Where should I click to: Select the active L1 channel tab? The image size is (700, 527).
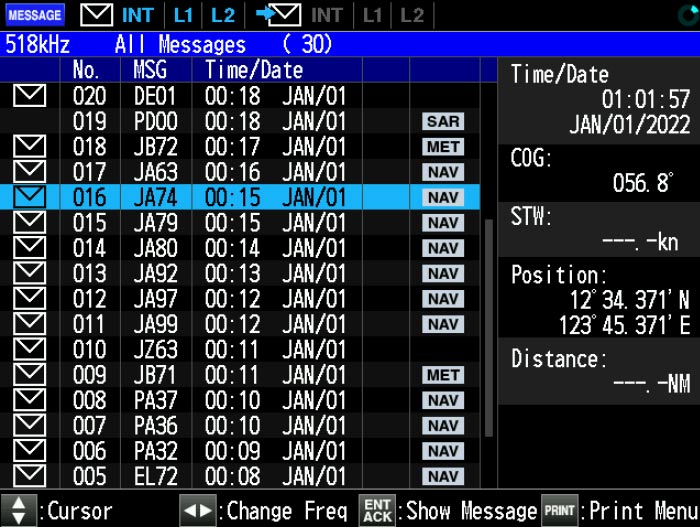coord(183,15)
